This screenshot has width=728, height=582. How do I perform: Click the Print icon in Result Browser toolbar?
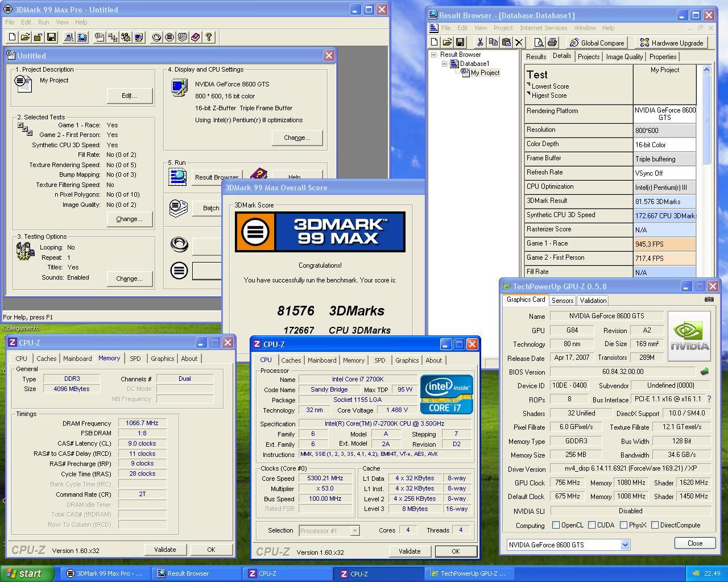(x=552, y=42)
